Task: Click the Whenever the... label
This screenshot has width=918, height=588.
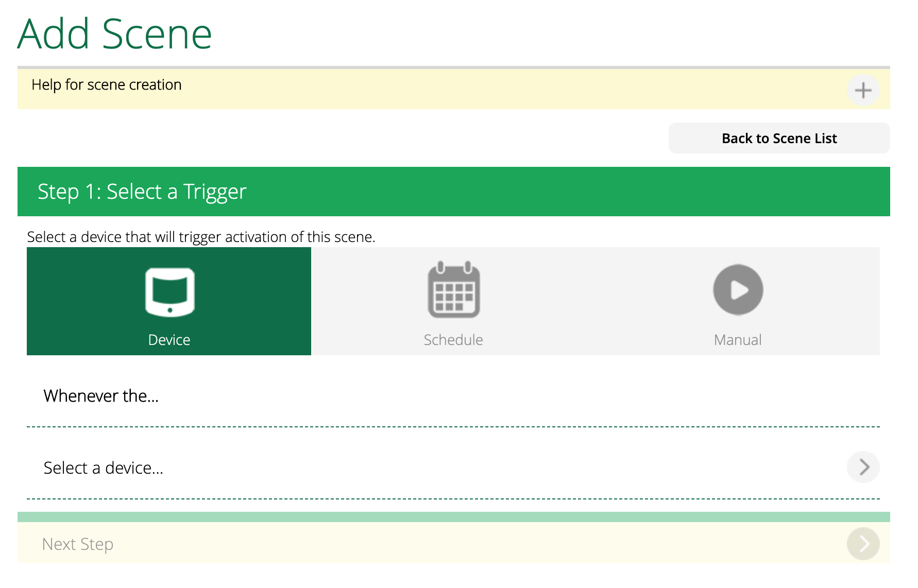Action: click(x=101, y=396)
